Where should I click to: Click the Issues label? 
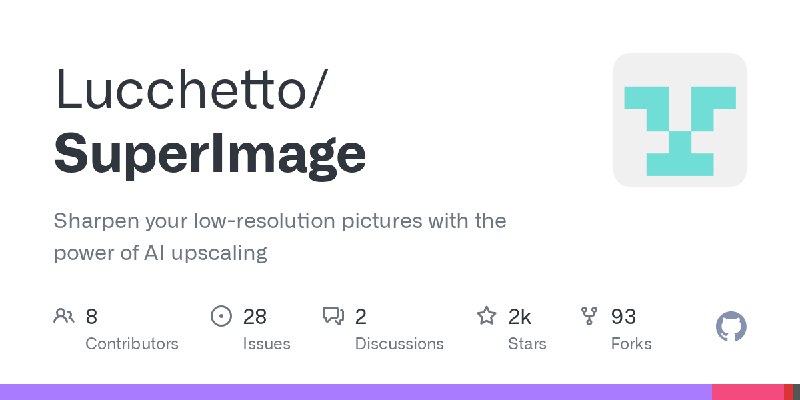coord(266,343)
